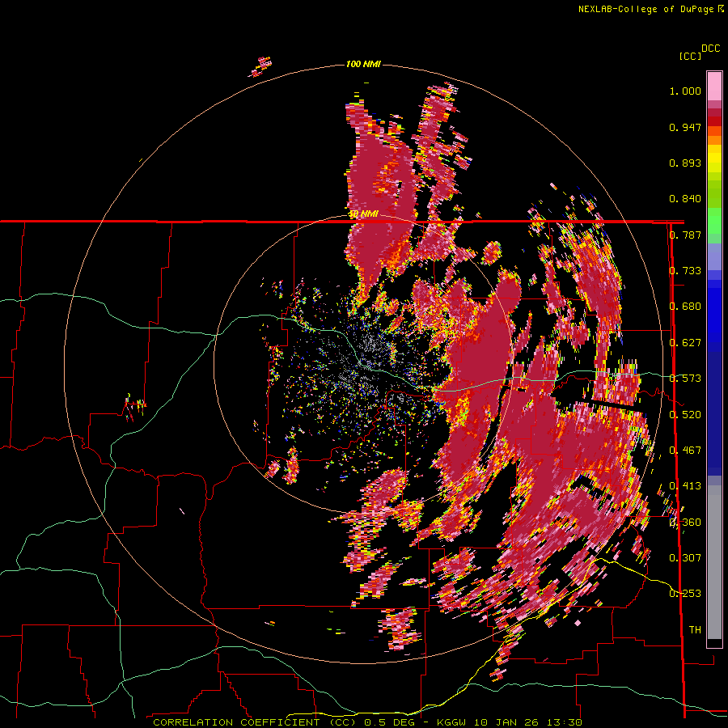Click the 10 JAN 26 date text
Screen dimensions: 728x728
point(506,722)
